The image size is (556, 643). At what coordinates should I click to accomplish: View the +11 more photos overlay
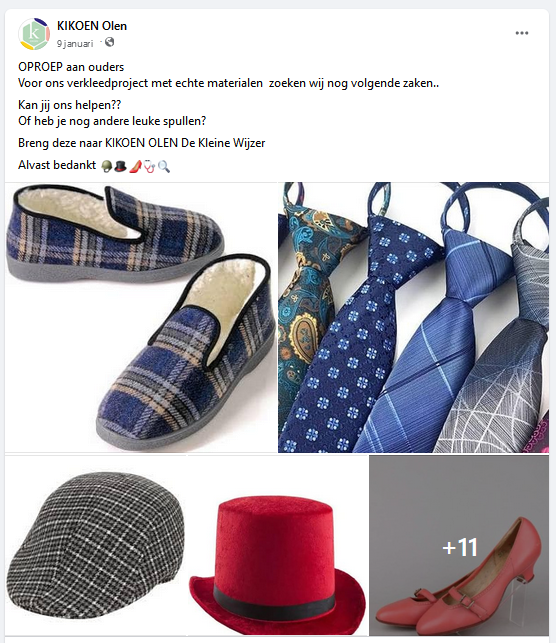click(x=460, y=547)
